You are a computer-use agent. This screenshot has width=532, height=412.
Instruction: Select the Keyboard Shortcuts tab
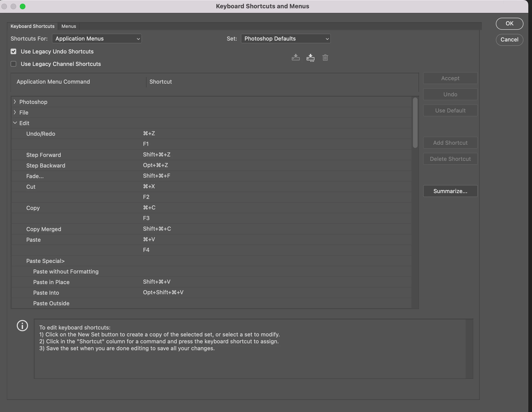(x=32, y=26)
